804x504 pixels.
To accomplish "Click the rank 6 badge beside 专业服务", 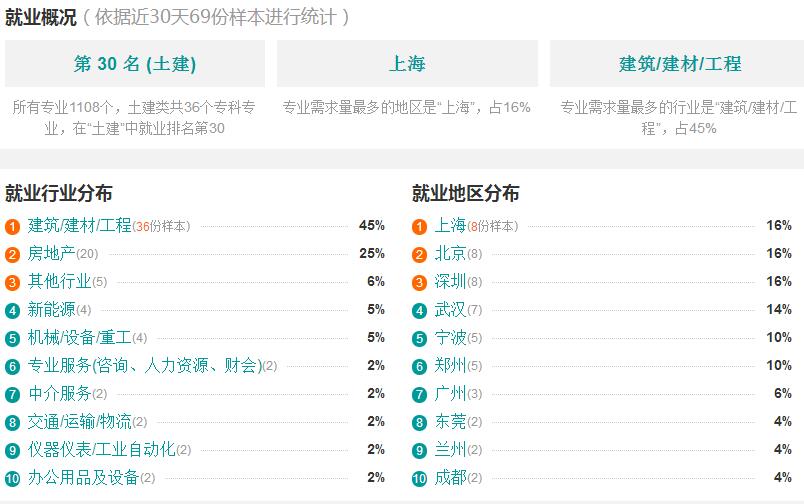I will click(x=12, y=367).
